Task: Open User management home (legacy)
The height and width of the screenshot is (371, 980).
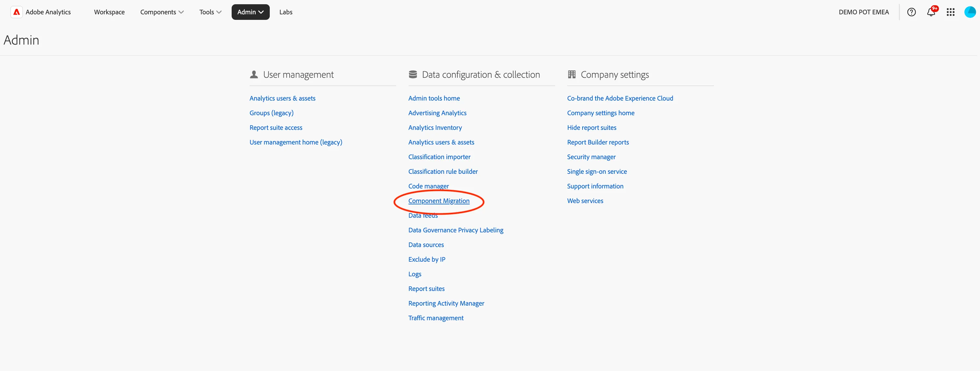Action: [295, 142]
